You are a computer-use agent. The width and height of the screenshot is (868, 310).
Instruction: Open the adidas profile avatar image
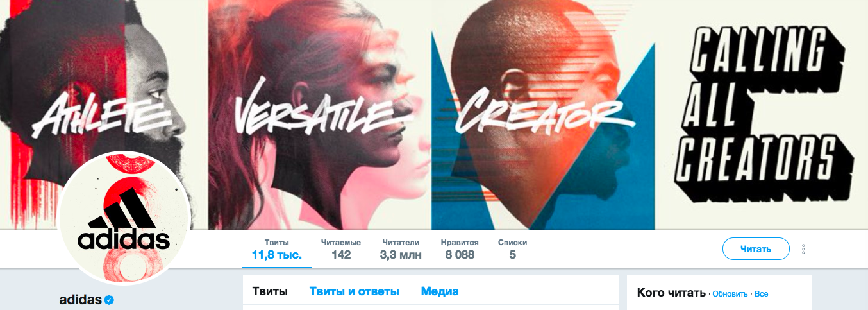[125, 219]
